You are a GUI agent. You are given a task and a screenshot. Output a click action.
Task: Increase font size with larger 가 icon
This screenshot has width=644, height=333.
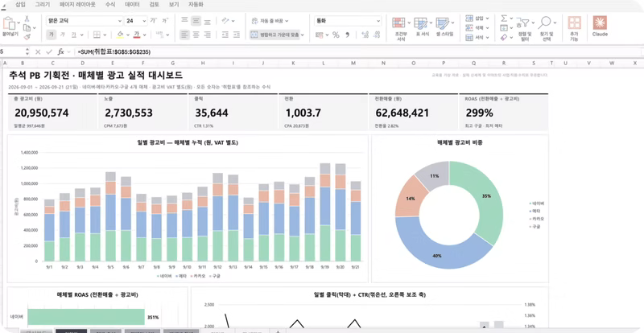click(x=153, y=21)
